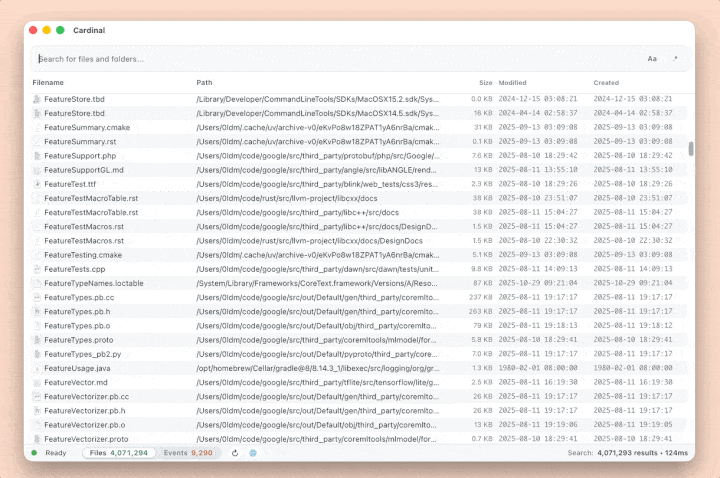Sort by the Size column header
This screenshot has width=720, height=478.
(x=485, y=83)
